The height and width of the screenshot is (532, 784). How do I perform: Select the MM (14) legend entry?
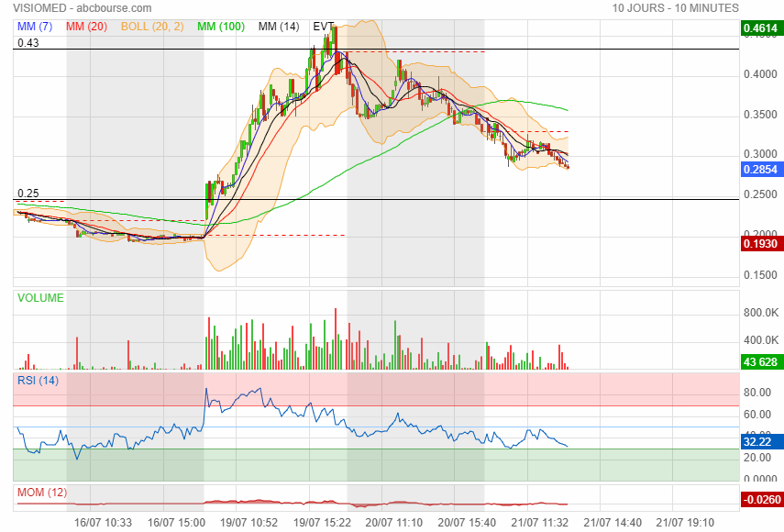279,27
